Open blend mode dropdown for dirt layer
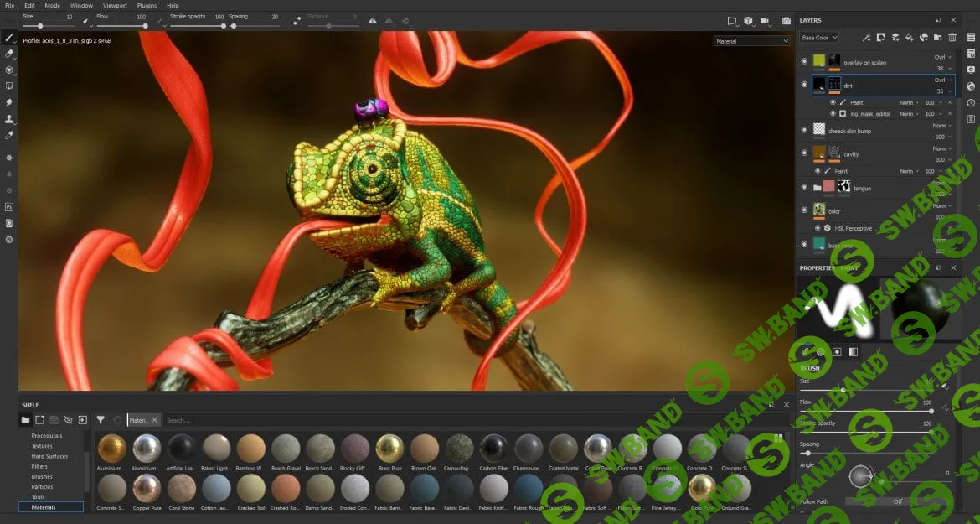This screenshot has height=524, width=980. coord(942,80)
